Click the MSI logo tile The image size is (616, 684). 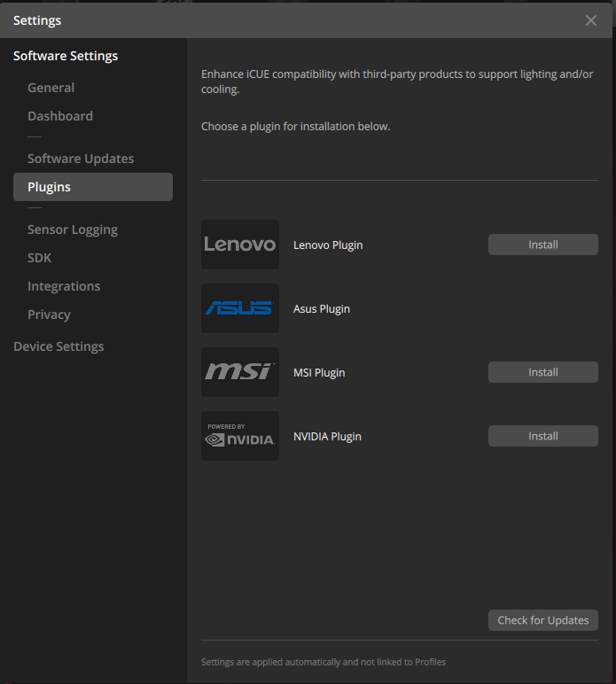point(240,372)
